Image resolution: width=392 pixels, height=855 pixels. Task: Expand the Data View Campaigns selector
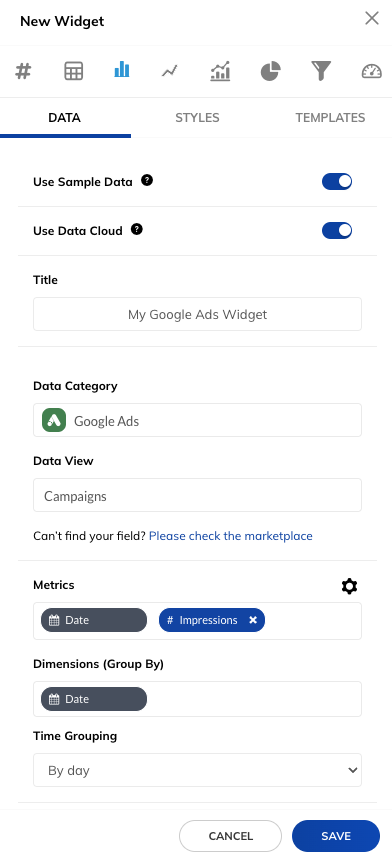(197, 495)
